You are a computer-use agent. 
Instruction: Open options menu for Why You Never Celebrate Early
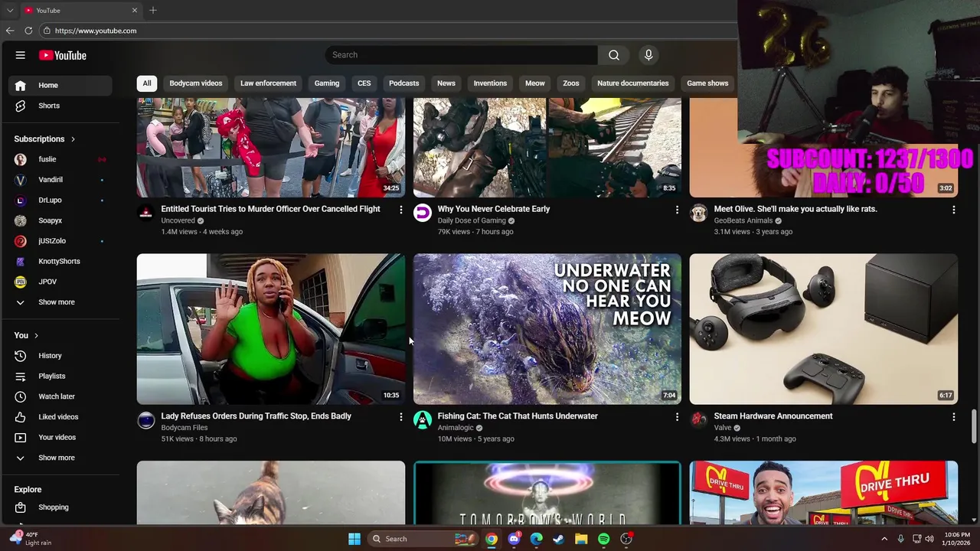677,210
